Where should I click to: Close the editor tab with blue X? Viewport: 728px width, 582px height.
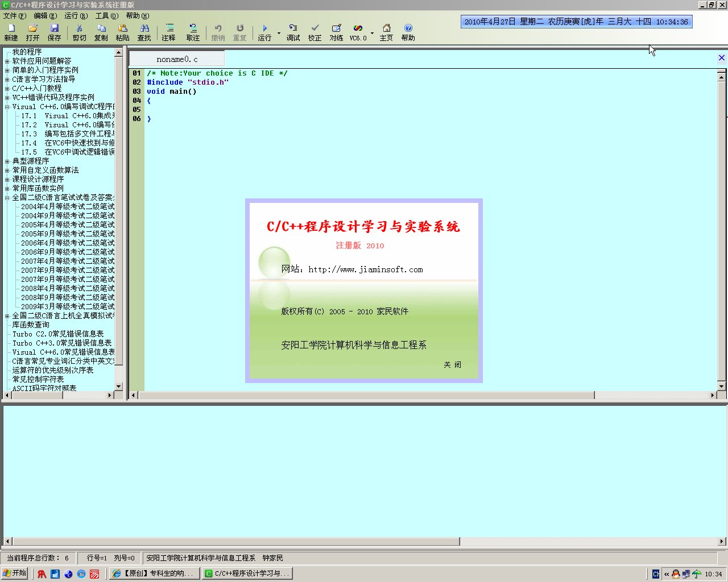721,58
